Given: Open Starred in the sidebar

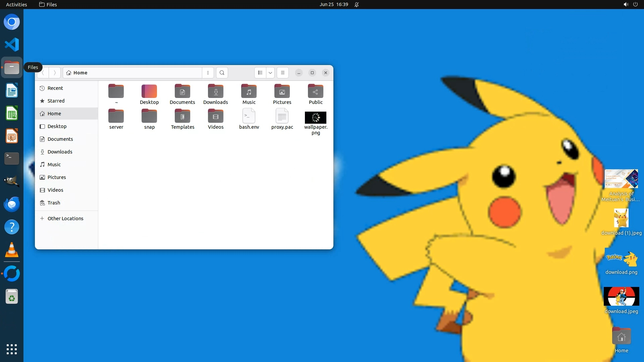Looking at the screenshot, I should [x=56, y=101].
